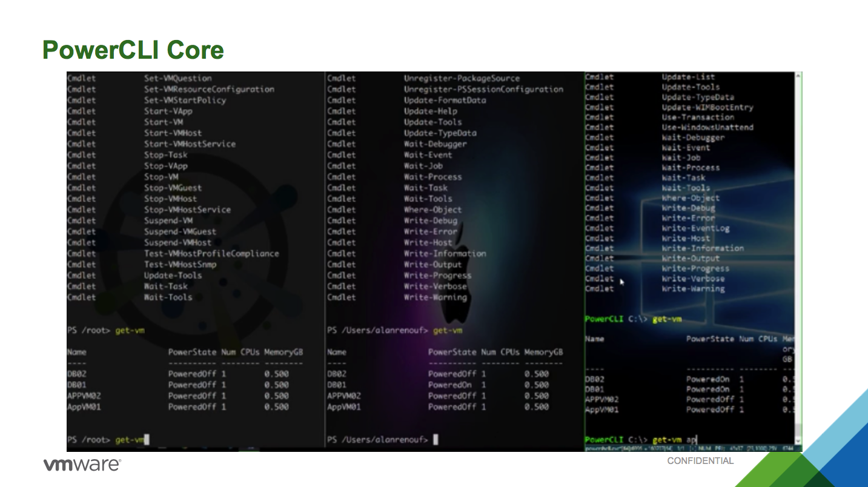Focus the bottom PS /Users/alanrenouf> prompt cursor
Image resolution: width=868 pixels, height=487 pixels.
click(436, 440)
